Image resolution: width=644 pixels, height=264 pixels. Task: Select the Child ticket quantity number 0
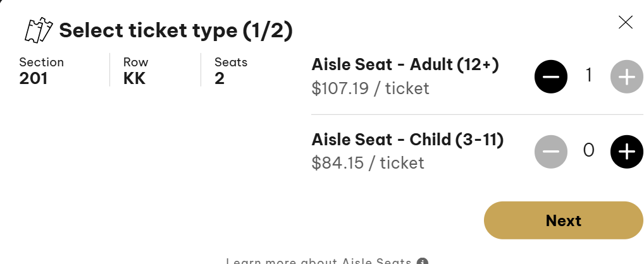coord(588,151)
